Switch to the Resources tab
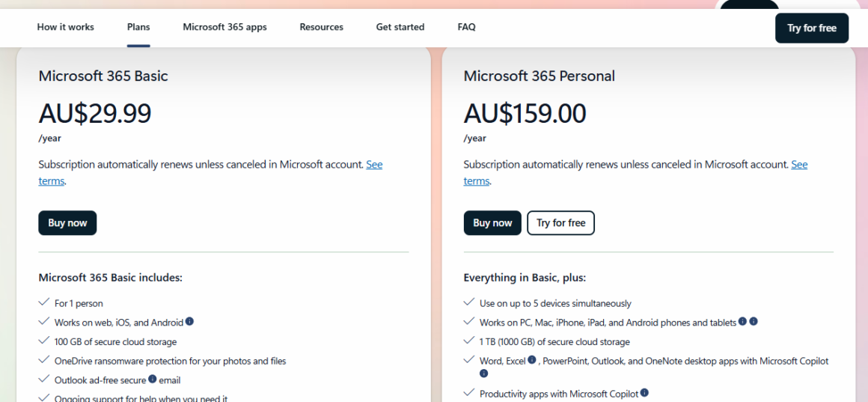Image resolution: width=868 pixels, height=402 pixels. click(322, 27)
